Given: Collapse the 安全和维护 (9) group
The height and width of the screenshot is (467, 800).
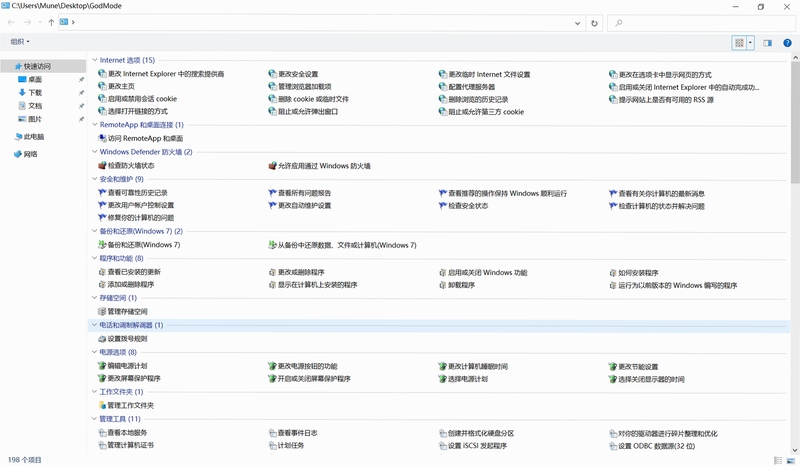Looking at the screenshot, I should tap(94, 179).
